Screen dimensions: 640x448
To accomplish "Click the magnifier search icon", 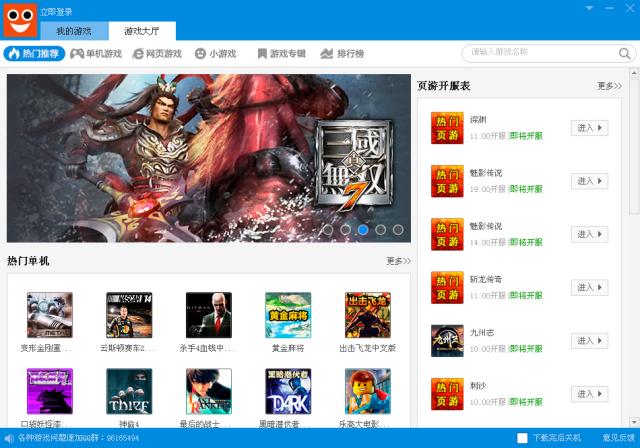I will pos(624,53).
